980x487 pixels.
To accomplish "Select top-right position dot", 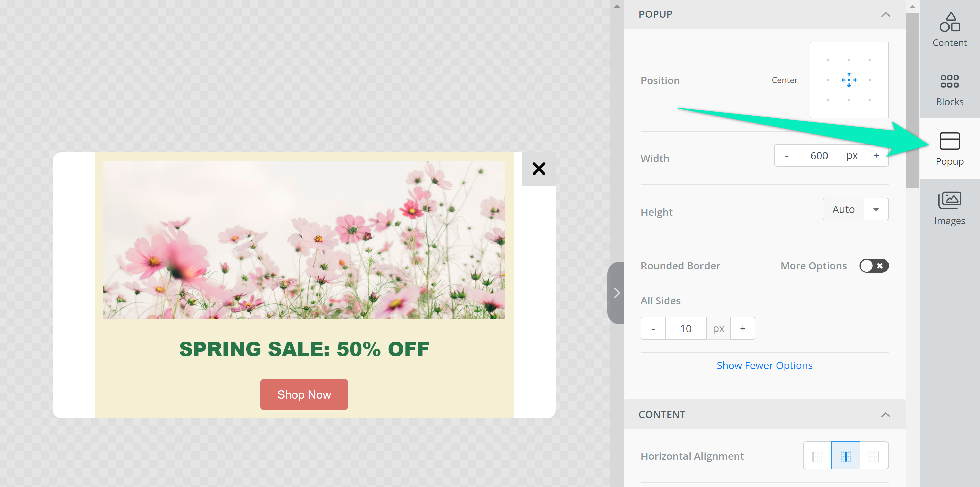I will 870,60.
